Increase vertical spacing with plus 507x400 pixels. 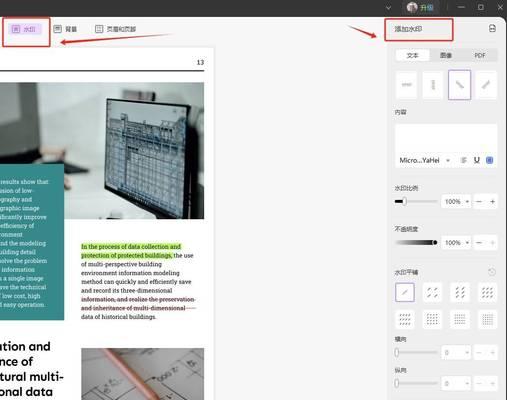tap(492, 383)
